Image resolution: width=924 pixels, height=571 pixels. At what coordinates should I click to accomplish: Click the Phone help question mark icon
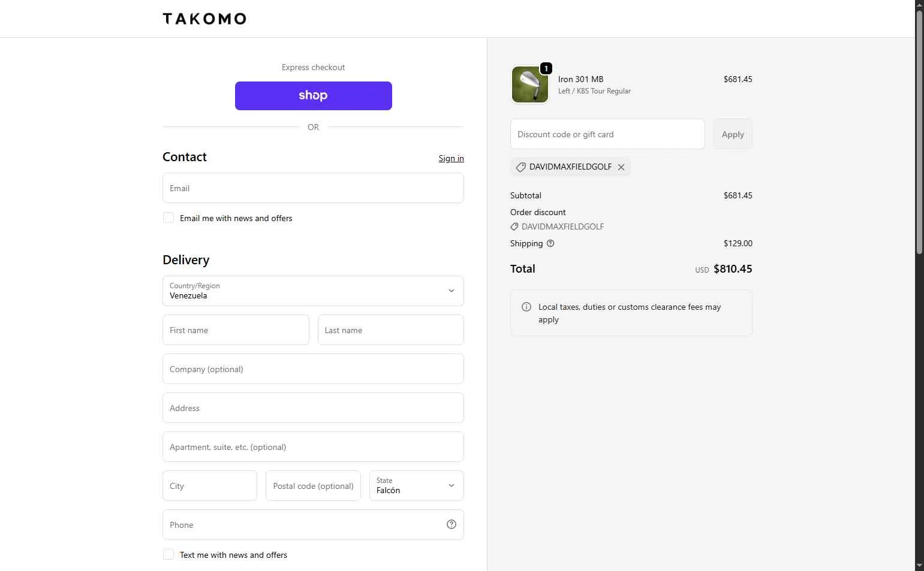[452, 524]
